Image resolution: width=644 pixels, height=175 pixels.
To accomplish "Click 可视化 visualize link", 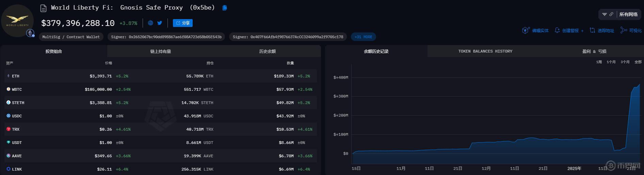I will click(x=631, y=30).
